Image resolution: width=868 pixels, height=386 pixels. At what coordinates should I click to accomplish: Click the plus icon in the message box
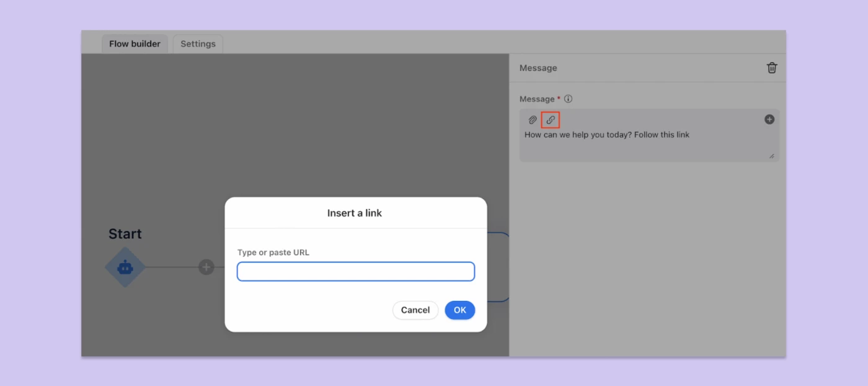point(769,119)
